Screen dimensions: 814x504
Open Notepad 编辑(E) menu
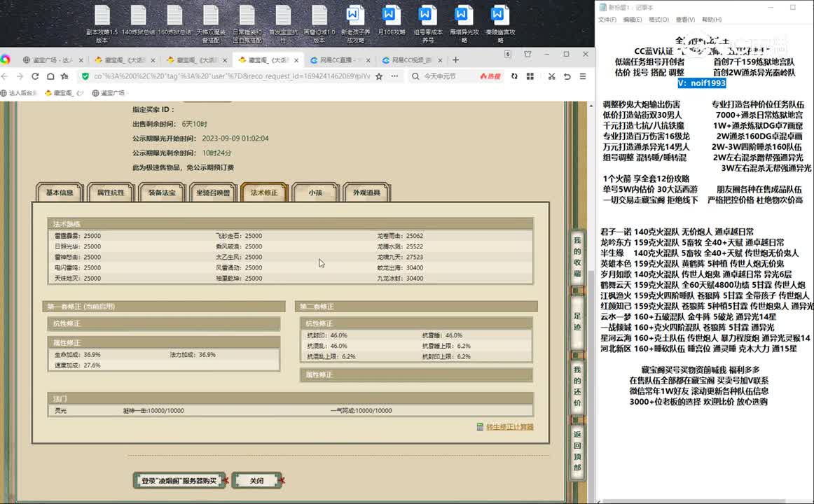pyautogui.click(x=633, y=20)
